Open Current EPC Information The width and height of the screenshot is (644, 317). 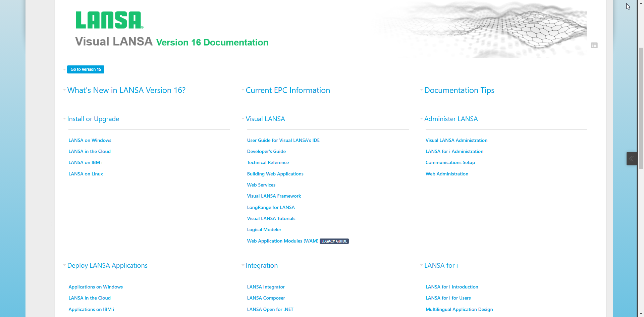click(x=288, y=90)
